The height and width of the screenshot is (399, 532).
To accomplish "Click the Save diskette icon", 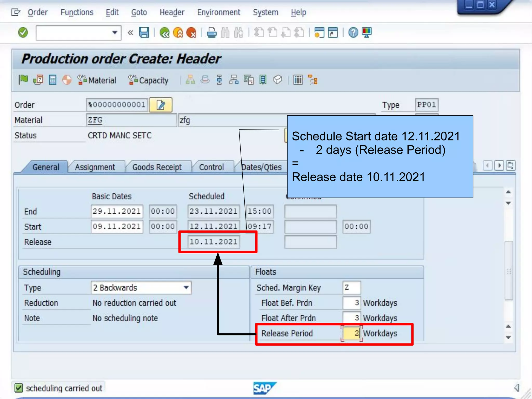I will [x=144, y=33].
